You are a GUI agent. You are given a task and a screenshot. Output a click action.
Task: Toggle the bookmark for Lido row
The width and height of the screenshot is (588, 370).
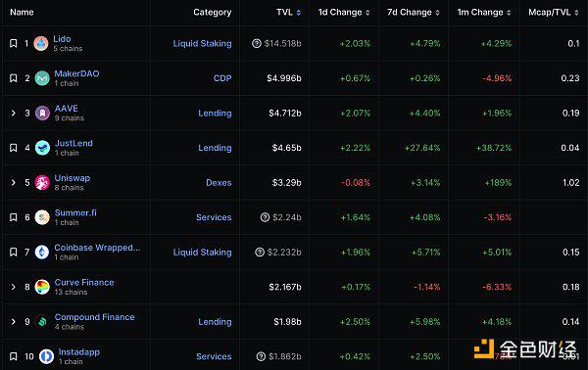click(x=13, y=43)
